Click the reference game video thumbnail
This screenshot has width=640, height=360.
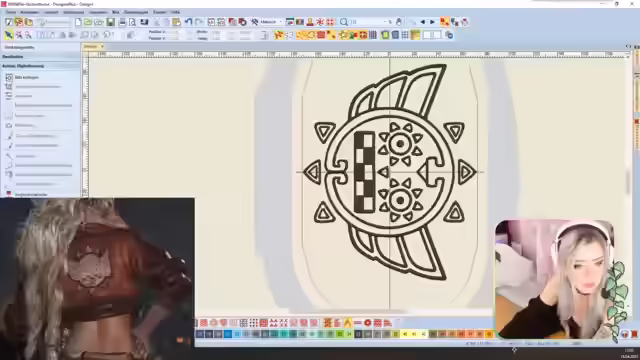point(97,279)
